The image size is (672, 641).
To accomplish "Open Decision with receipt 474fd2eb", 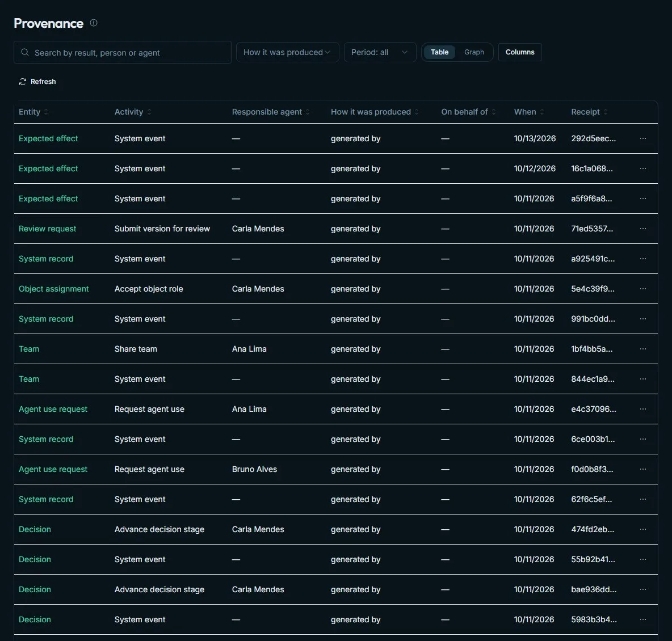I will [35, 529].
